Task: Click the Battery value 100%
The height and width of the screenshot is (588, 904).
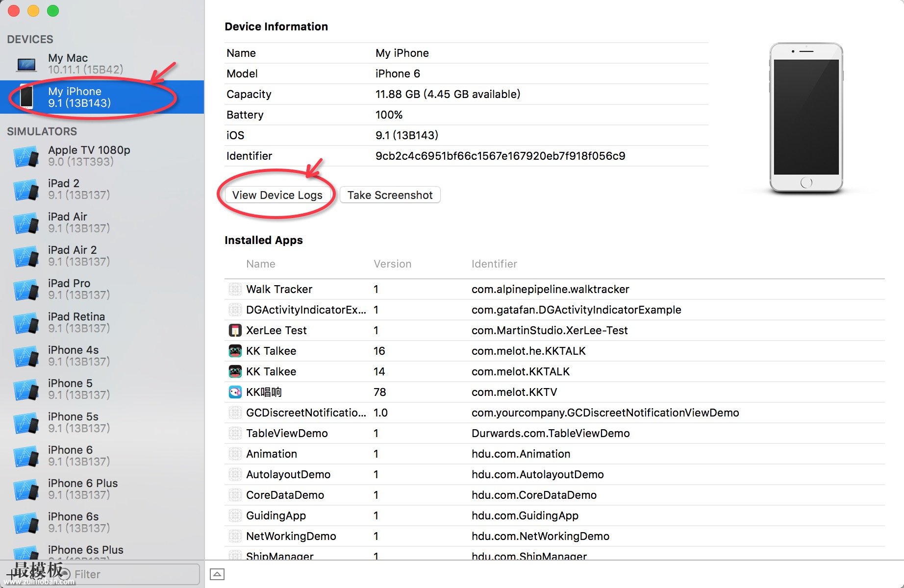Action: tap(389, 115)
